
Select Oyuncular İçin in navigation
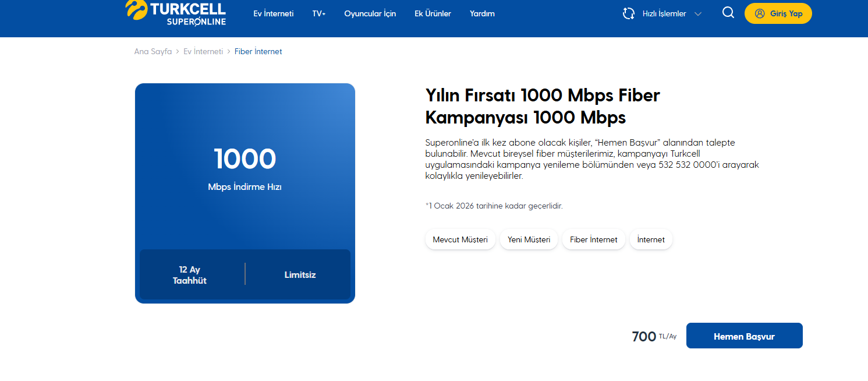pyautogui.click(x=370, y=13)
